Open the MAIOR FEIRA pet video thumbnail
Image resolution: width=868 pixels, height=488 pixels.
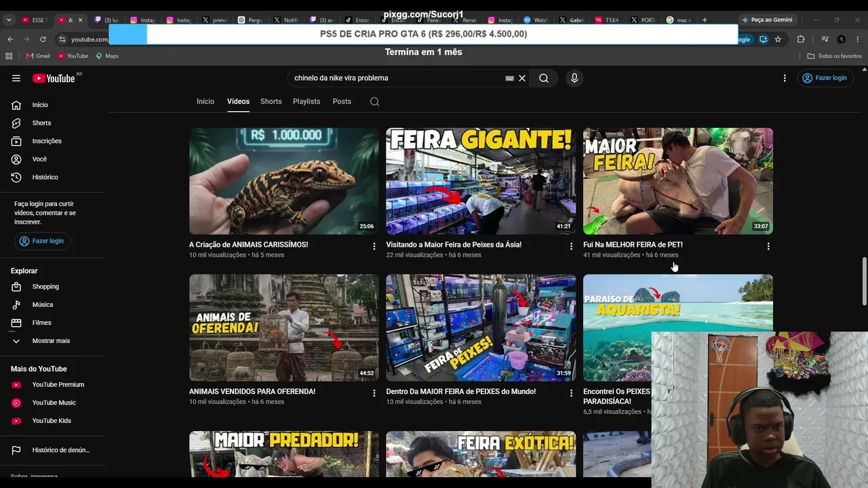pyautogui.click(x=678, y=181)
